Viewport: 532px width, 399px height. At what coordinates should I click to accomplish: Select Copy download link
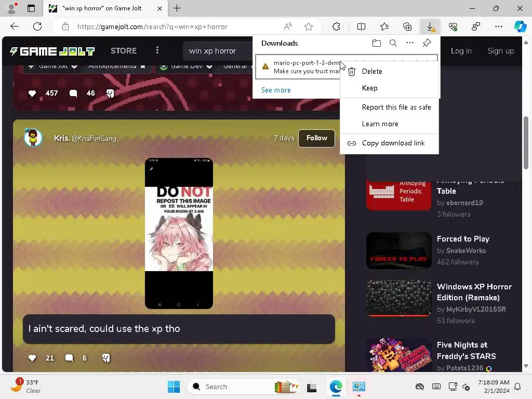(389, 143)
